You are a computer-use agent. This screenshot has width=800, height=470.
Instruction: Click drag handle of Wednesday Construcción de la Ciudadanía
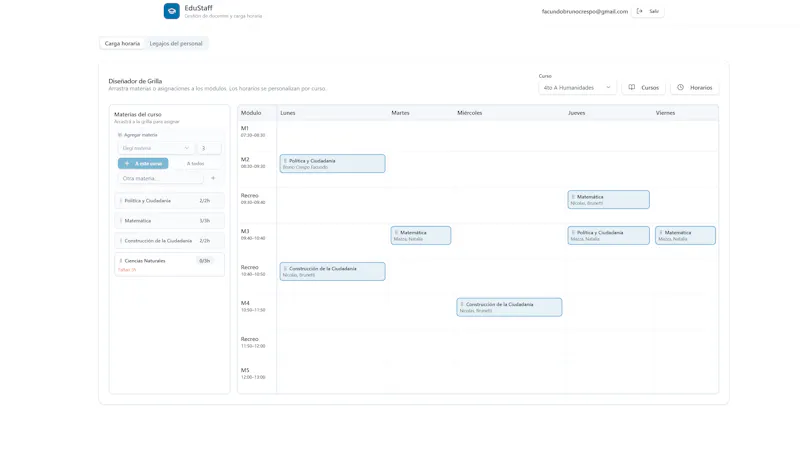462,305
